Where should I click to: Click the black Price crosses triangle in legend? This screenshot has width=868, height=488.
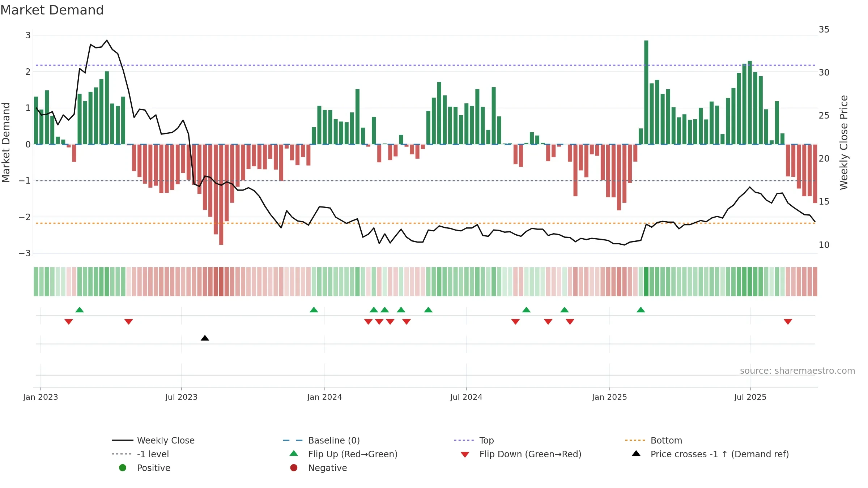click(x=636, y=453)
